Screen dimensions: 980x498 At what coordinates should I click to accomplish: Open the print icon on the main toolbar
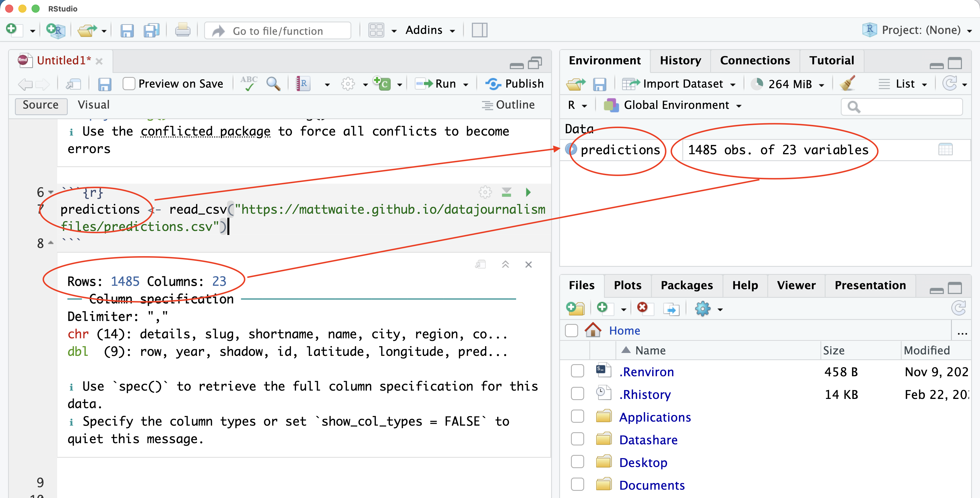(x=183, y=30)
